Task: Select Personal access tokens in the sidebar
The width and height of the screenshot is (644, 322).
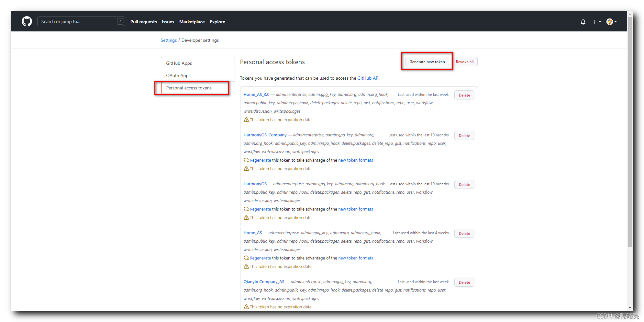Action: pos(198,88)
